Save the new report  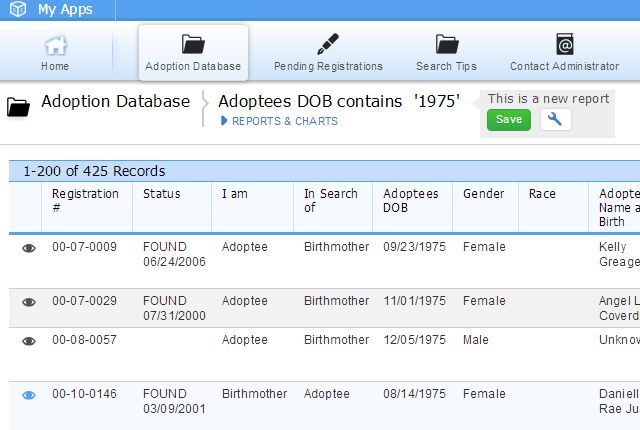click(509, 120)
